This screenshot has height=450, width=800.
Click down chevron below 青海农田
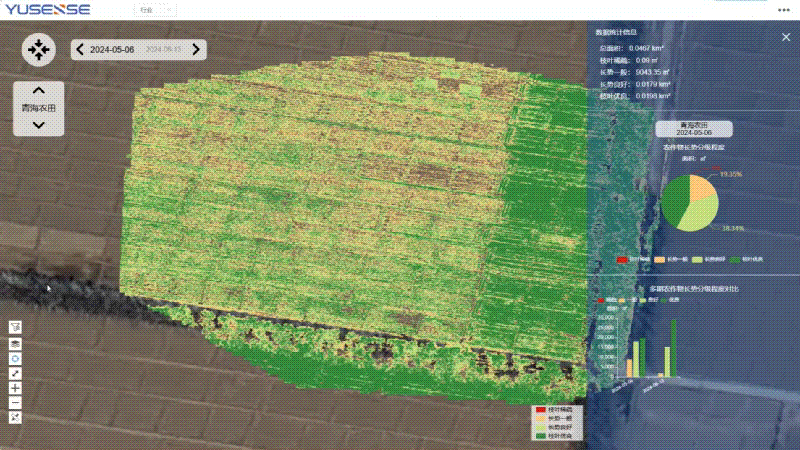click(38, 124)
